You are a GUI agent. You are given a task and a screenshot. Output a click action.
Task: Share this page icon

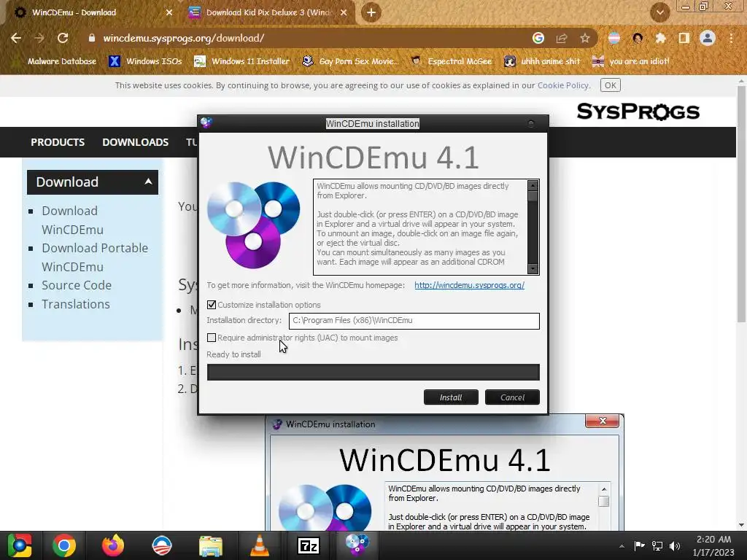[562, 38]
